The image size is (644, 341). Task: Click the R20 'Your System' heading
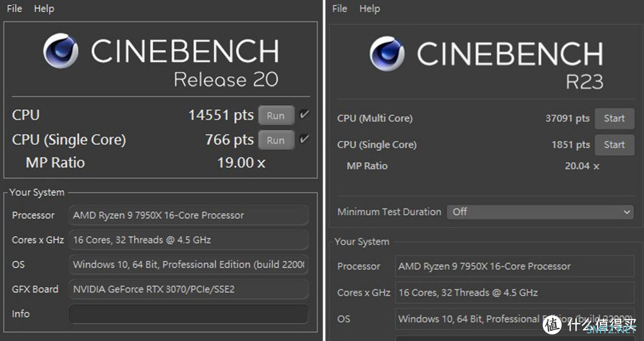click(x=37, y=193)
